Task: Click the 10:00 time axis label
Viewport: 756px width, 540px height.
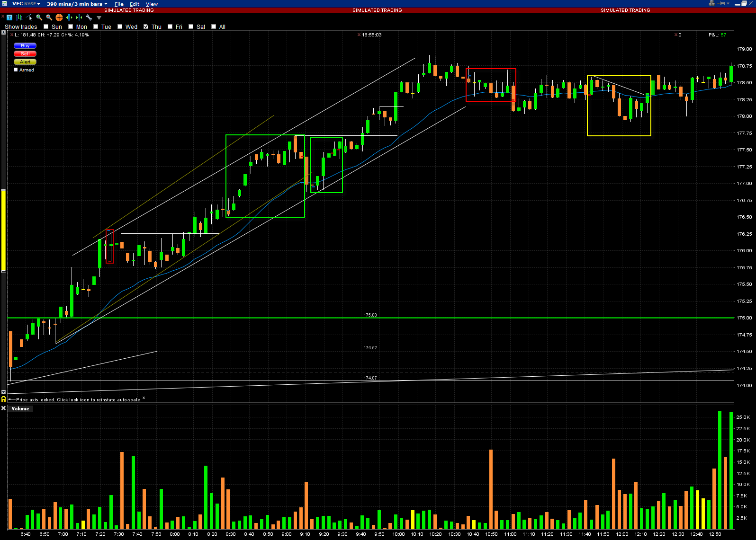Action: click(x=398, y=534)
